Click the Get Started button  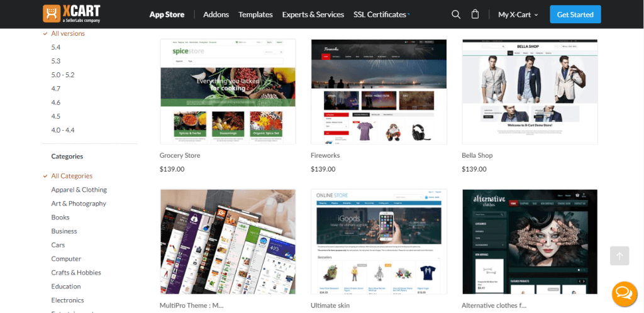coord(575,14)
